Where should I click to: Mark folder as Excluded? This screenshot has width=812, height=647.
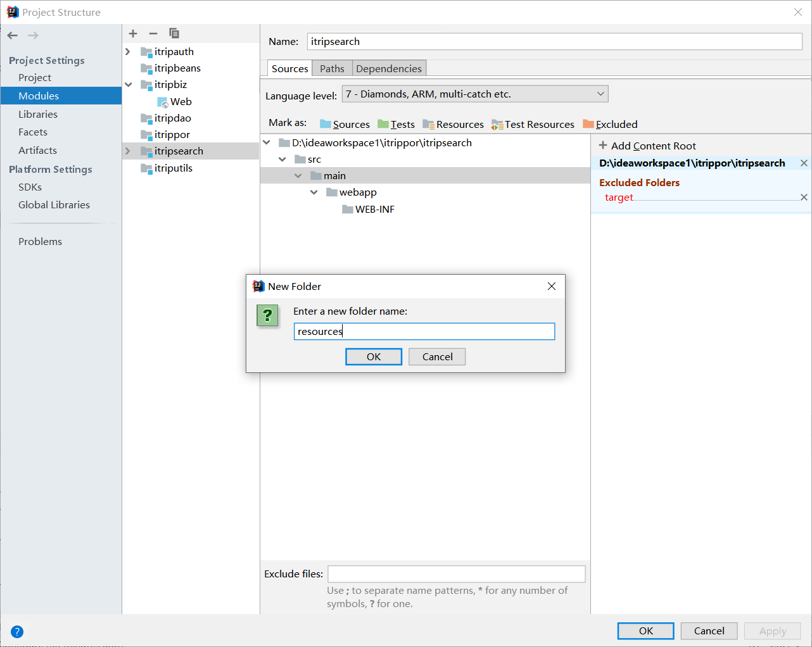(x=611, y=124)
